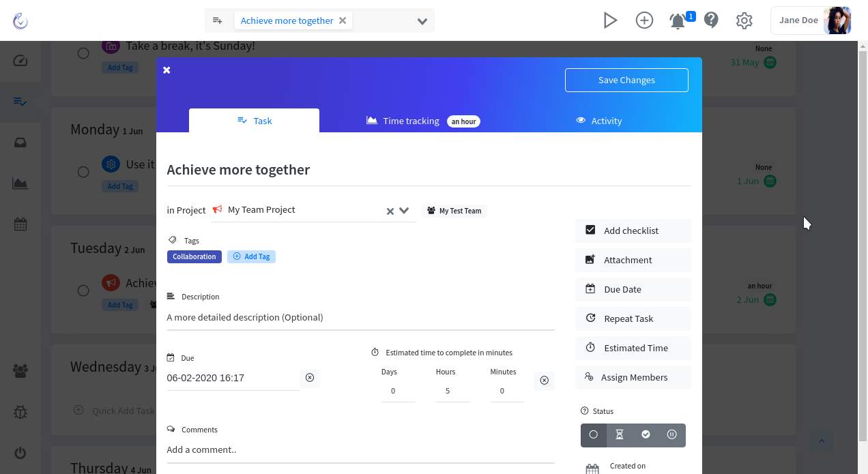
Task: Remove 'Achieve more together' filter chip
Action: [343, 20]
